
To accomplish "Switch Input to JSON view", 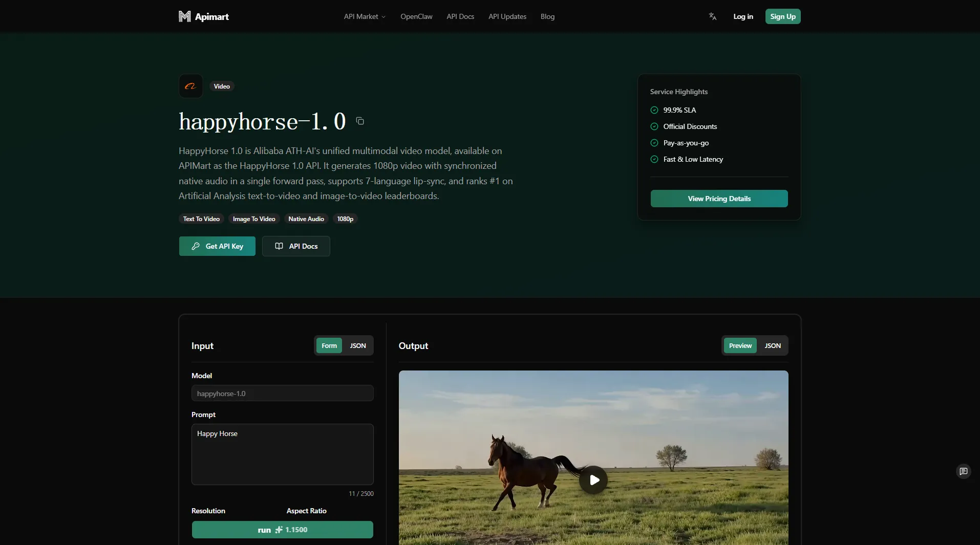I will click(358, 345).
